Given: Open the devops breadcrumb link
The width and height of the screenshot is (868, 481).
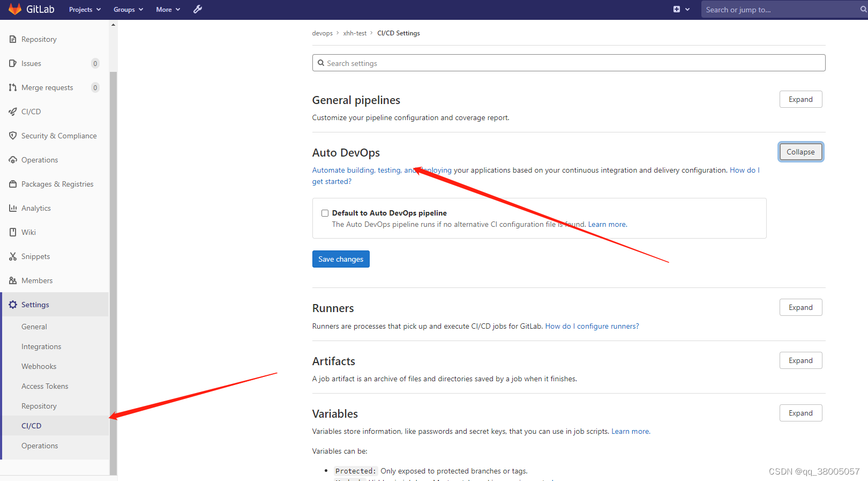Looking at the screenshot, I should [x=322, y=33].
